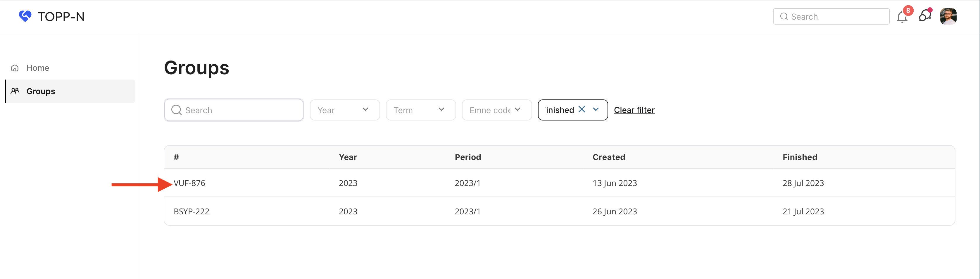Click the Home house icon in sidebar
The width and height of the screenshot is (980, 279).
tap(15, 68)
